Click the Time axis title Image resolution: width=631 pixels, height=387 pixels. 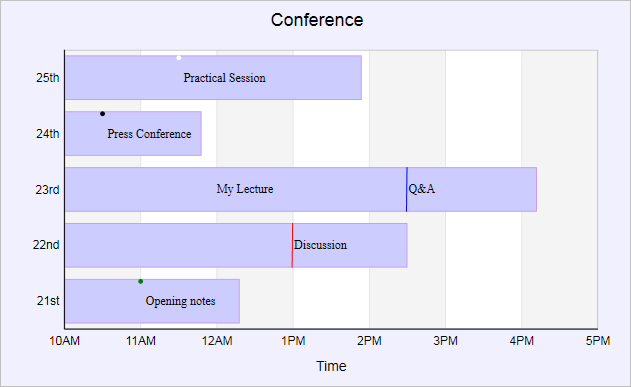click(331, 366)
